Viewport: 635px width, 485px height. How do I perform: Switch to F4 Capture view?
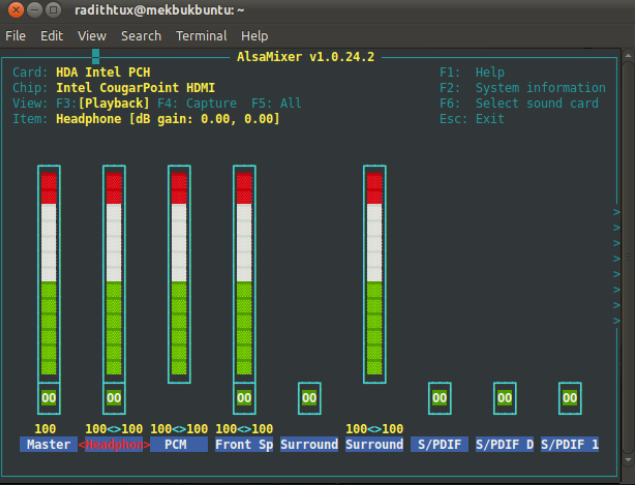(197, 103)
